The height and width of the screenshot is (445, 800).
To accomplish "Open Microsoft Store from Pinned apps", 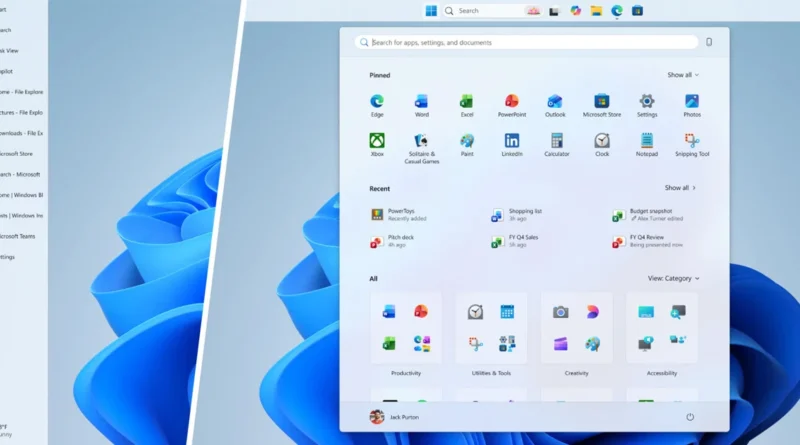I will 602,106.
